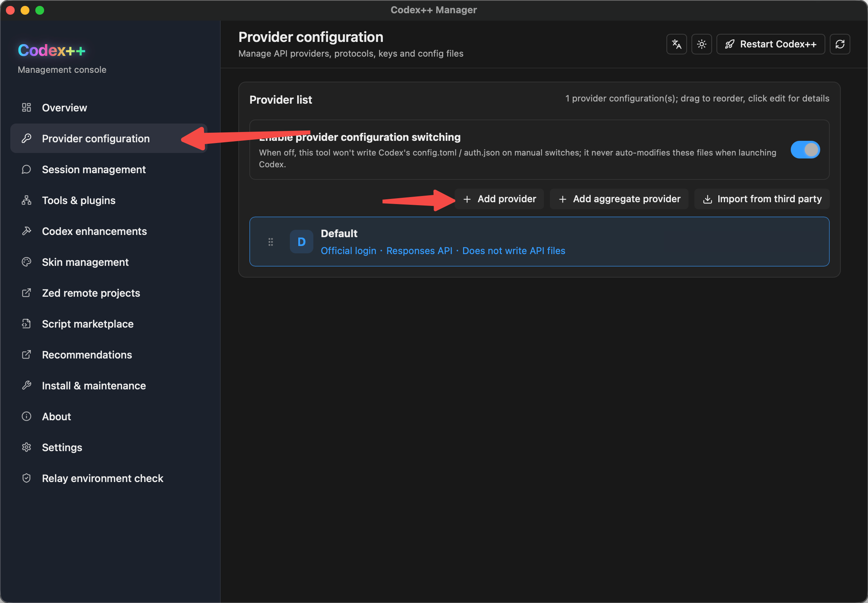The width and height of the screenshot is (868, 603).
Task: Click the D avatar of Default provider
Action: pyautogui.click(x=301, y=242)
